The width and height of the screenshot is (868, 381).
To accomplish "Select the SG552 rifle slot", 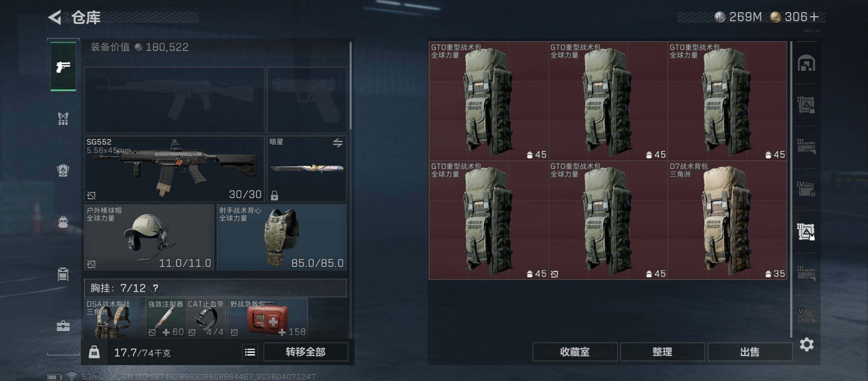I will [174, 169].
